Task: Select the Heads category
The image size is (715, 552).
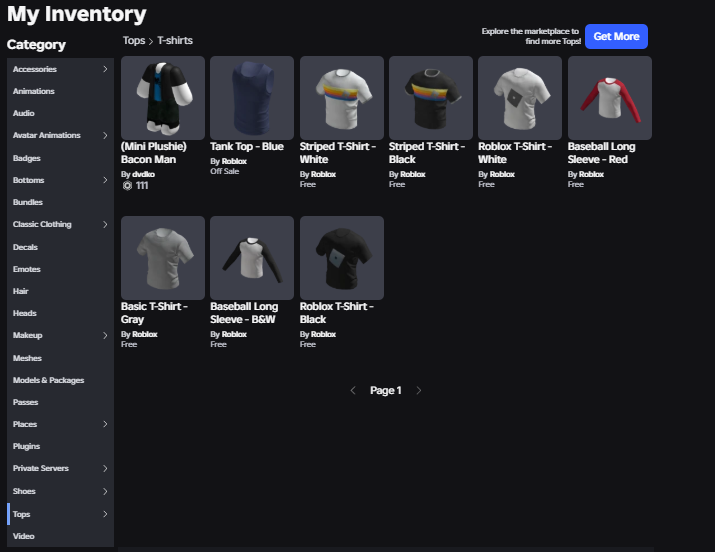Action: [x=25, y=313]
